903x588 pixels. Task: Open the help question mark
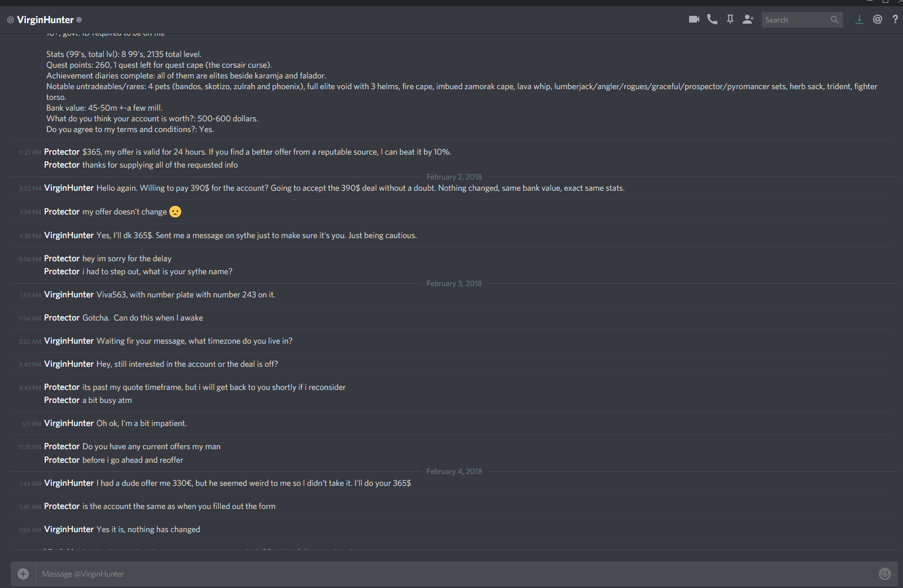click(x=895, y=19)
